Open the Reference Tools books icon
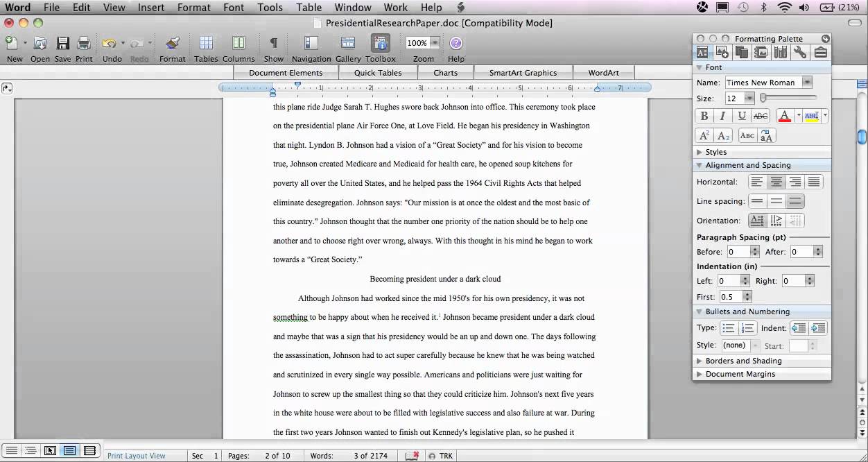This screenshot has height=462, width=868. click(781, 52)
